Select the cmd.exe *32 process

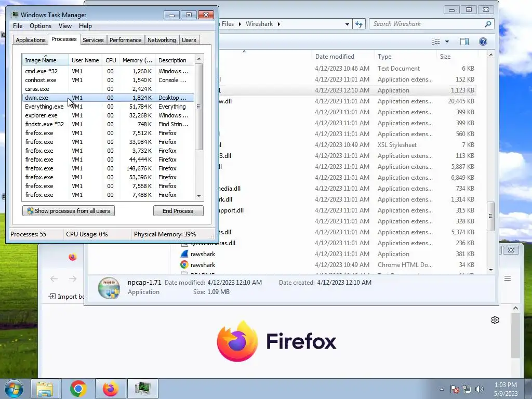108,71
